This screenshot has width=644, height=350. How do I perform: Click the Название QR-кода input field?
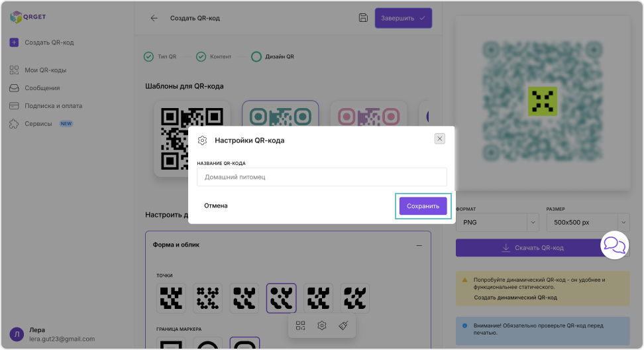pos(322,177)
